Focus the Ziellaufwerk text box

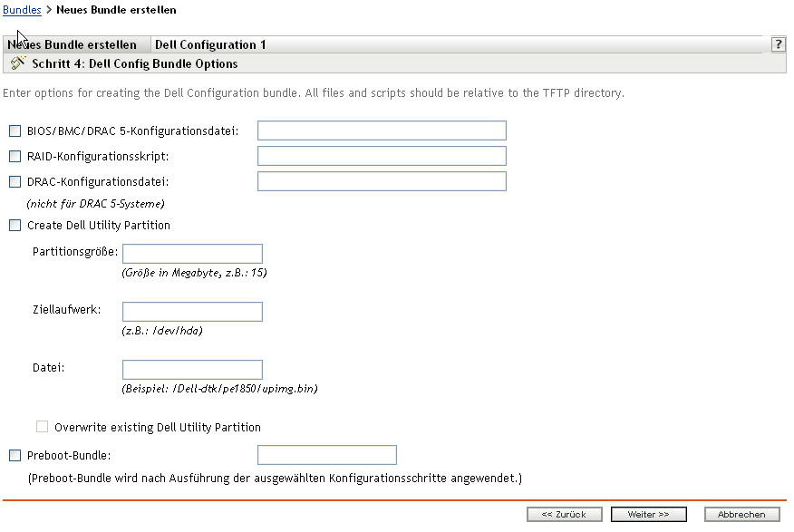[192, 312]
